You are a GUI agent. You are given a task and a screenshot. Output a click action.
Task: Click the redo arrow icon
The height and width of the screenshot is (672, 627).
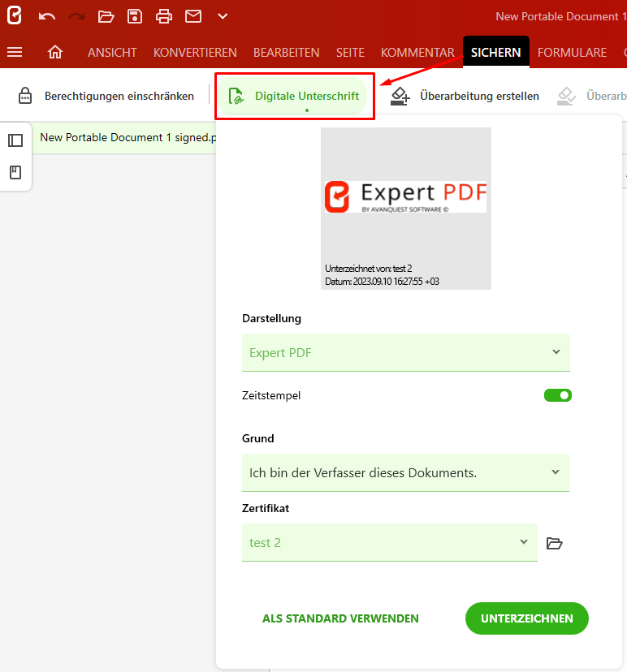pyautogui.click(x=76, y=17)
